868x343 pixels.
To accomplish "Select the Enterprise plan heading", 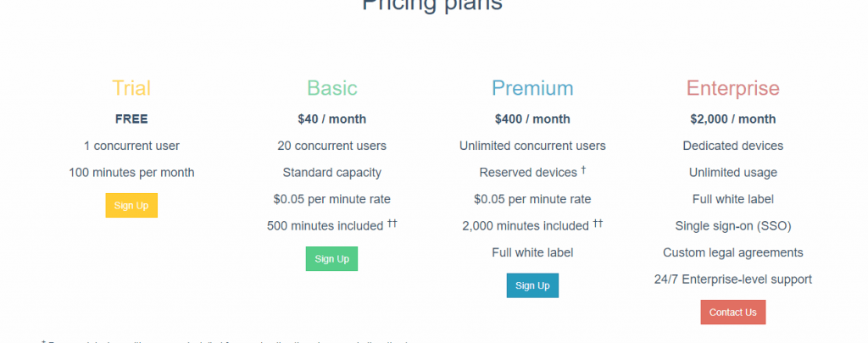I will point(733,89).
